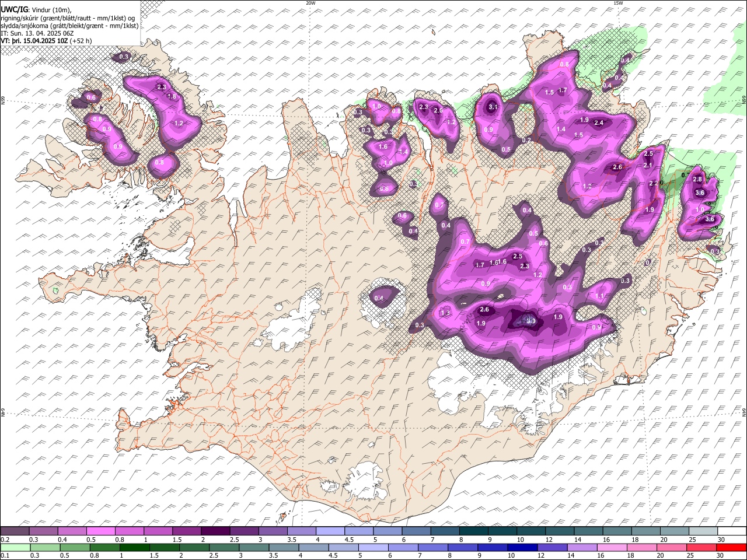Click the pale grey top-row swatch labeled 25
Image resolution: width=747 pixels, height=560 pixels.
(703, 531)
